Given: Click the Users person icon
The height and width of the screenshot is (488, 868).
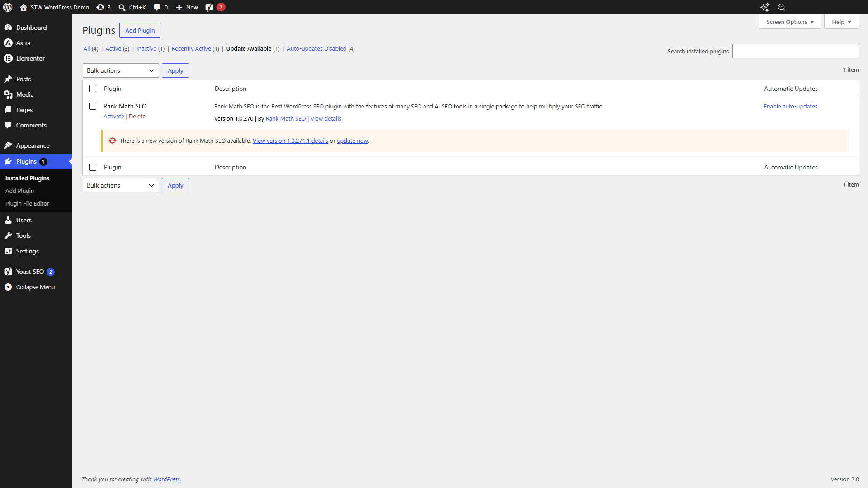Looking at the screenshot, I should click(x=8, y=220).
